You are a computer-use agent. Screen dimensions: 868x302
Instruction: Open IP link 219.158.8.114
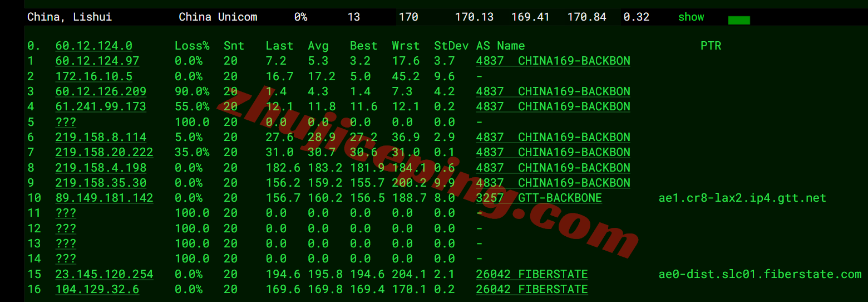click(x=101, y=137)
